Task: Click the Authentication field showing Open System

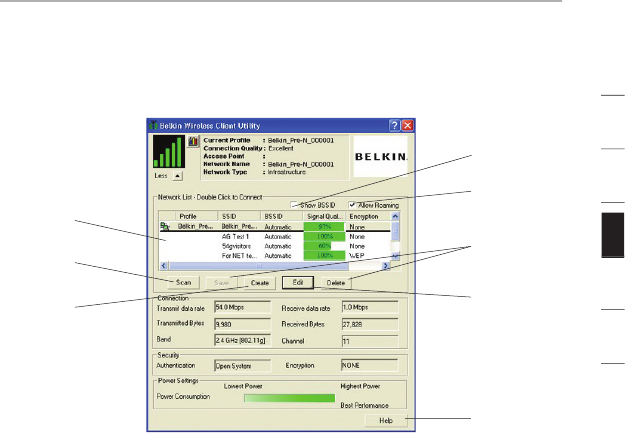Action: pos(242,366)
